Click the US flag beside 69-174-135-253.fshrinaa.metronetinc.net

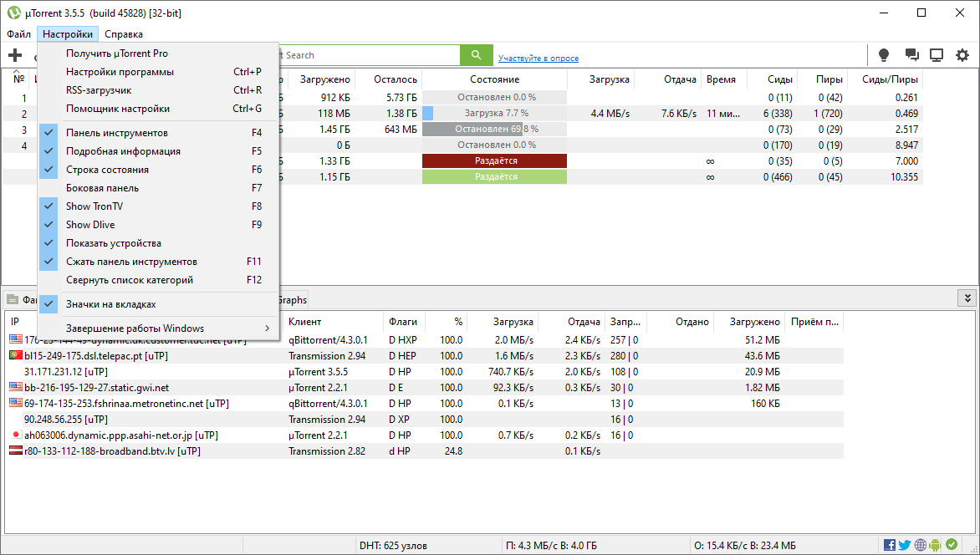16,403
